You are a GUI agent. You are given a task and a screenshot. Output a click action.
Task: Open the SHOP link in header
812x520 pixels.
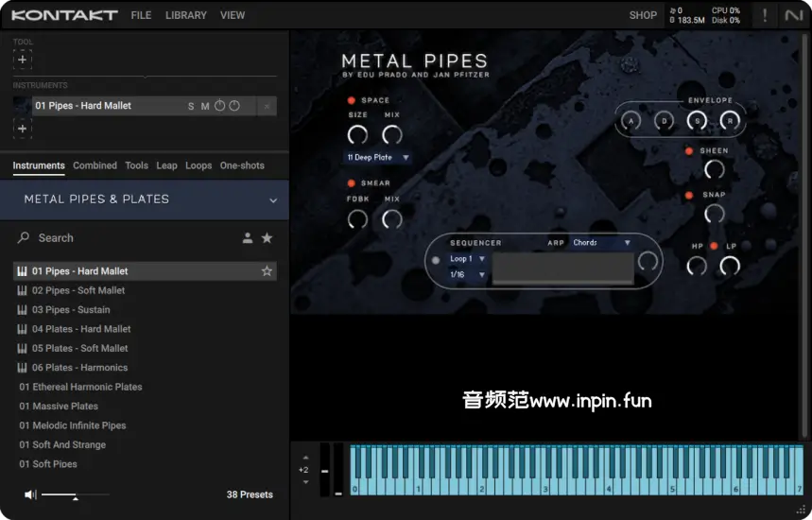coord(643,15)
